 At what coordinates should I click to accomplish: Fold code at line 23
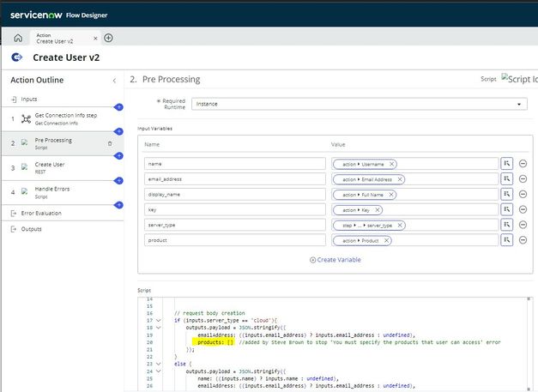158,364
